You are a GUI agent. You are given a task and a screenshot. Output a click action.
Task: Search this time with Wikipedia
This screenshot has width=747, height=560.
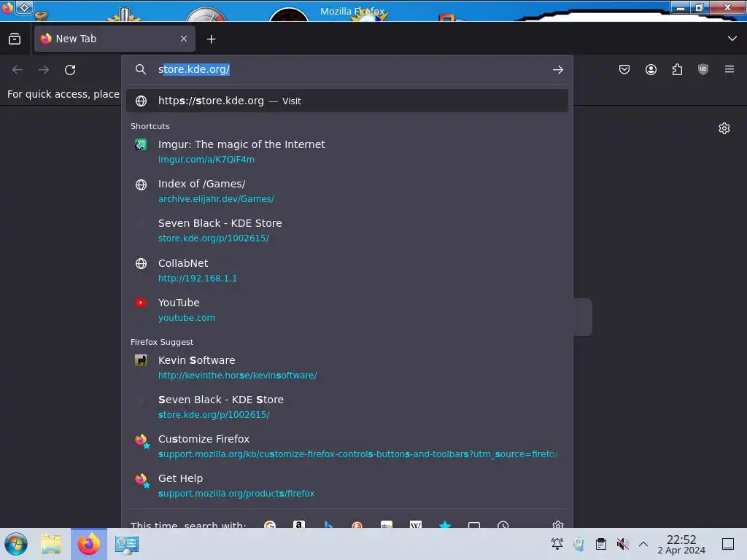coord(415,525)
